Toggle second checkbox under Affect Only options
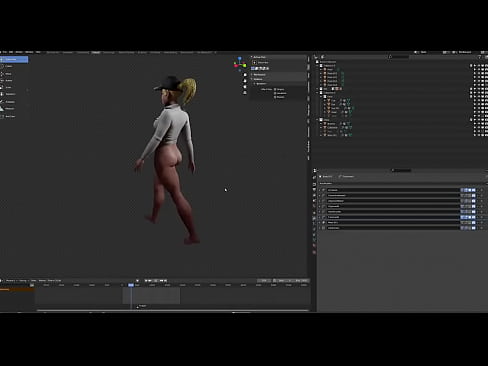 coord(275,93)
